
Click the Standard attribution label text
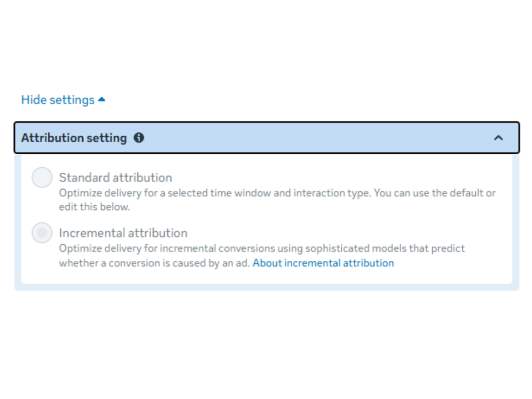[115, 178]
